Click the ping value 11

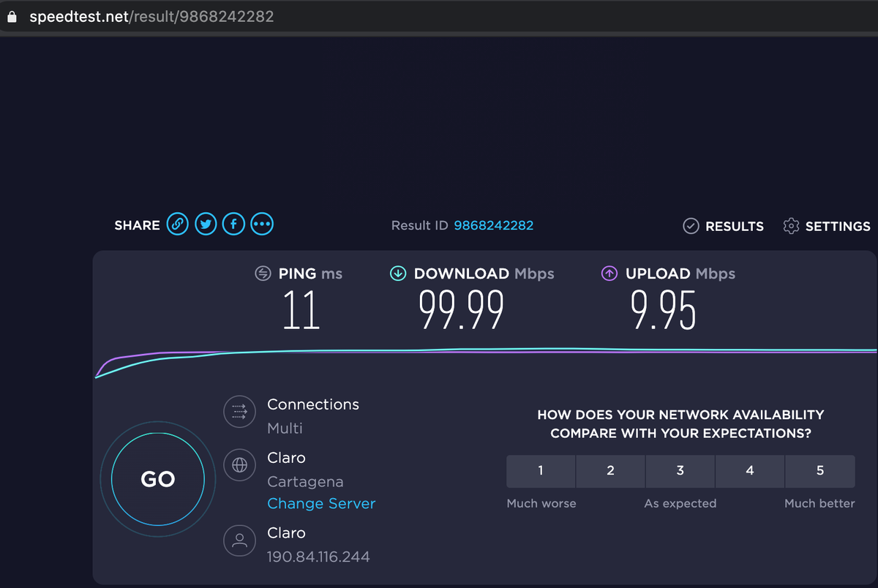pos(301,309)
